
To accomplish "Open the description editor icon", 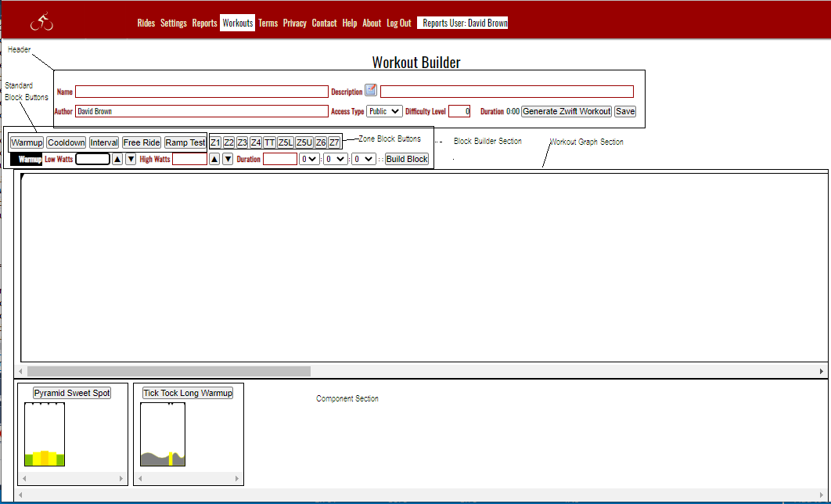I will [x=371, y=91].
